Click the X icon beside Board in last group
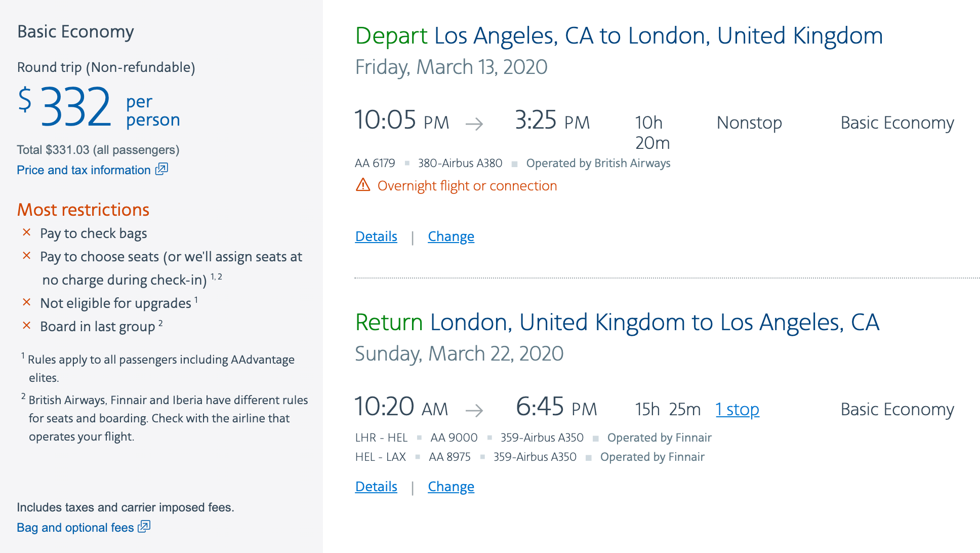 pyautogui.click(x=27, y=326)
